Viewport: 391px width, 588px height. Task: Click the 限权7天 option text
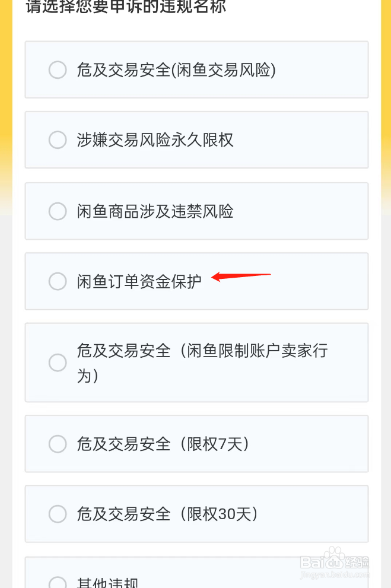217,444
